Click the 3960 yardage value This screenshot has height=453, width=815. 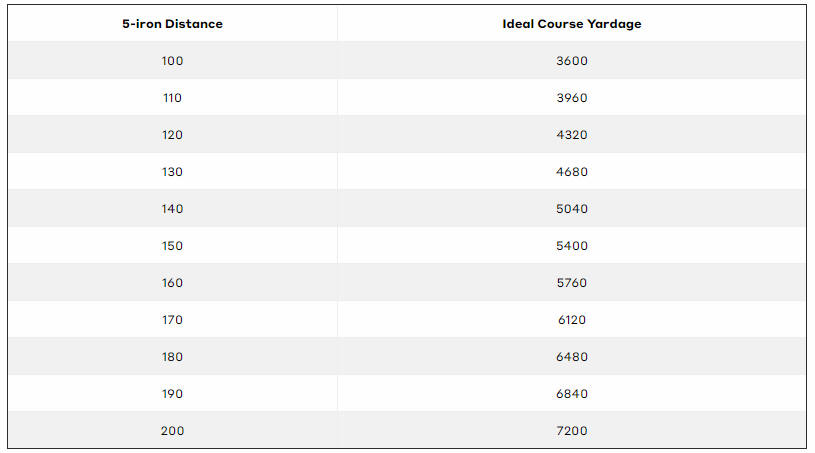tap(572, 98)
